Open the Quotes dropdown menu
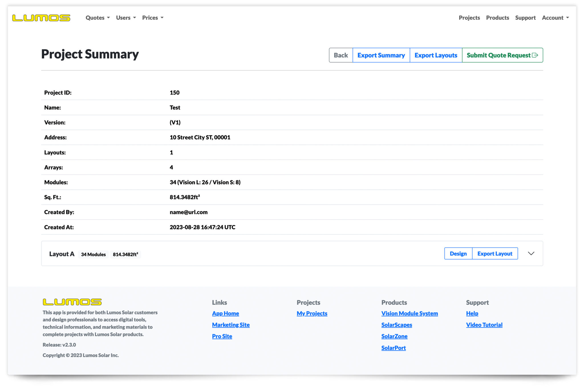Screen dimensions: 584x392 [98, 18]
